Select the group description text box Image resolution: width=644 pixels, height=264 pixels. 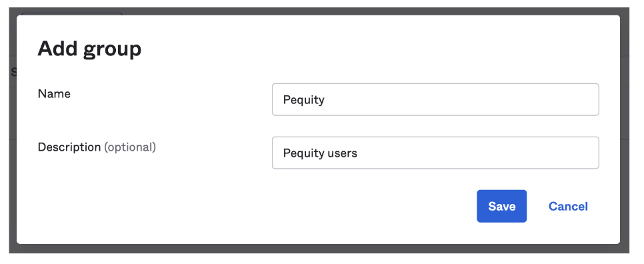pyautogui.click(x=435, y=153)
